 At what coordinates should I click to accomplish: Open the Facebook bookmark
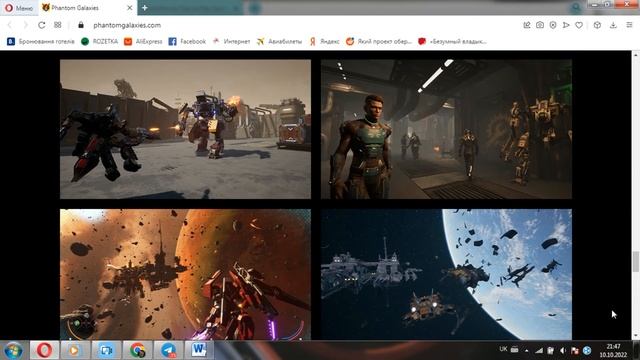(187, 42)
